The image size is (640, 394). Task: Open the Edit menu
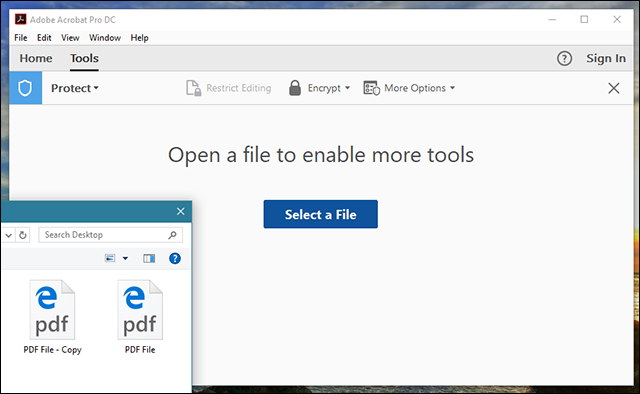[44, 38]
